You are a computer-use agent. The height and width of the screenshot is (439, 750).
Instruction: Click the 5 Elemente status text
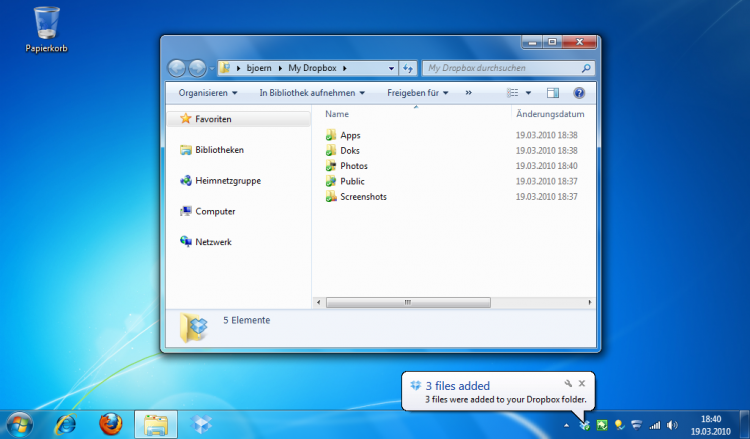pyautogui.click(x=246, y=320)
